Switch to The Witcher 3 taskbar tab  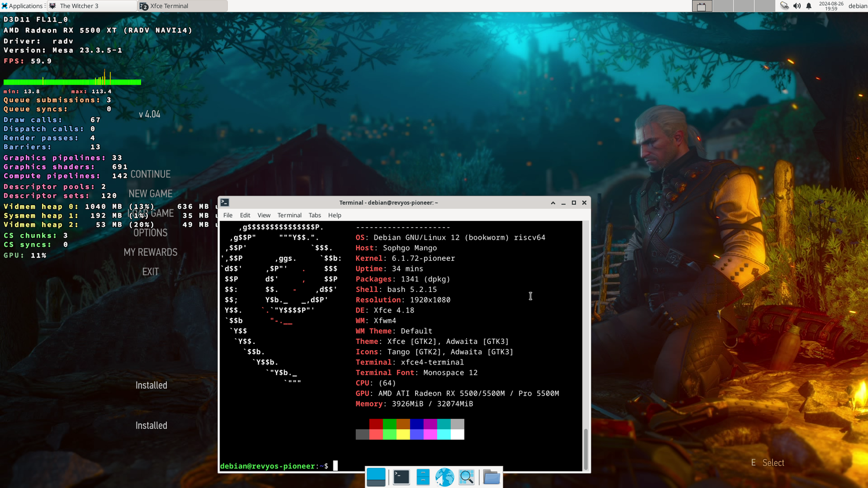click(89, 6)
